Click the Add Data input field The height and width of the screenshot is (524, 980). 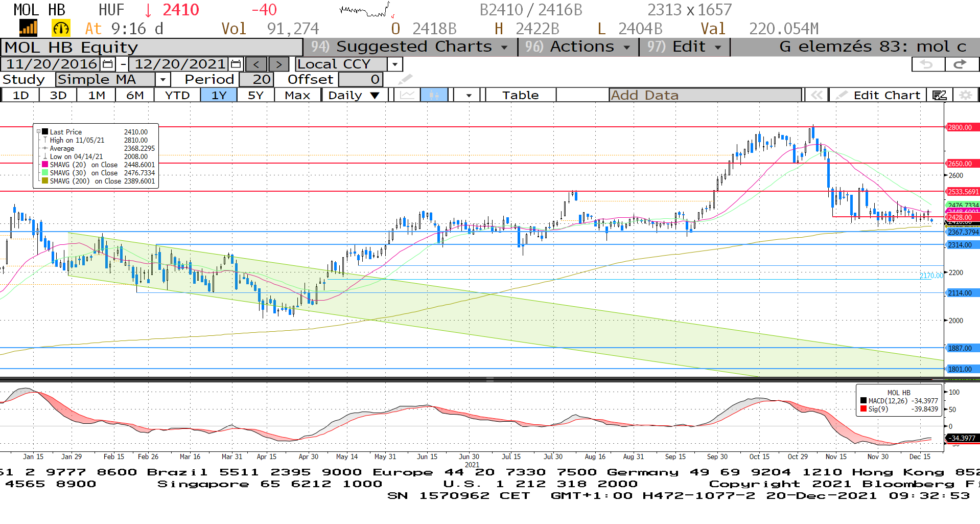coord(705,95)
